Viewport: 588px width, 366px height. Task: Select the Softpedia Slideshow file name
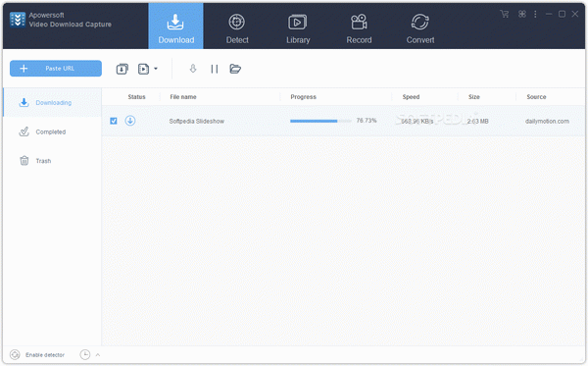[197, 122]
